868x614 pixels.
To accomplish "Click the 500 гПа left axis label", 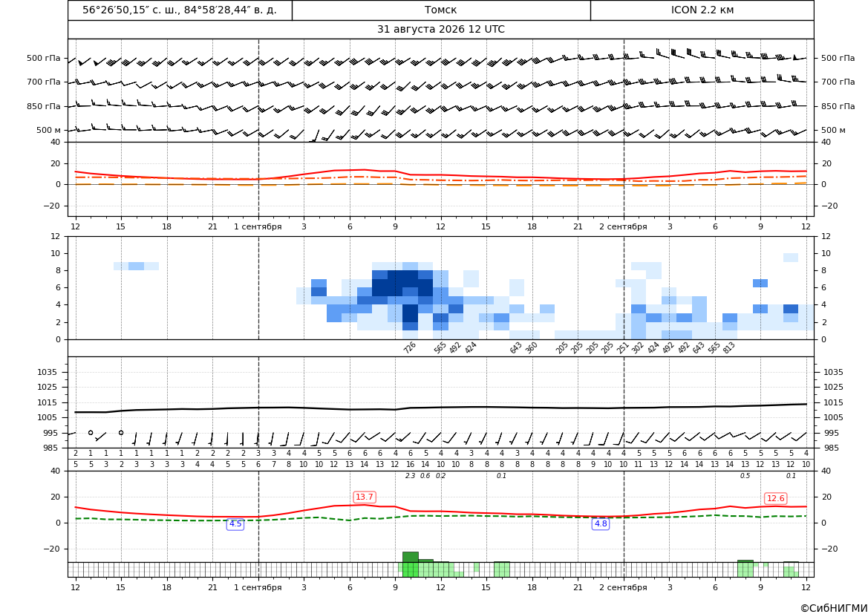I will click(44, 58).
